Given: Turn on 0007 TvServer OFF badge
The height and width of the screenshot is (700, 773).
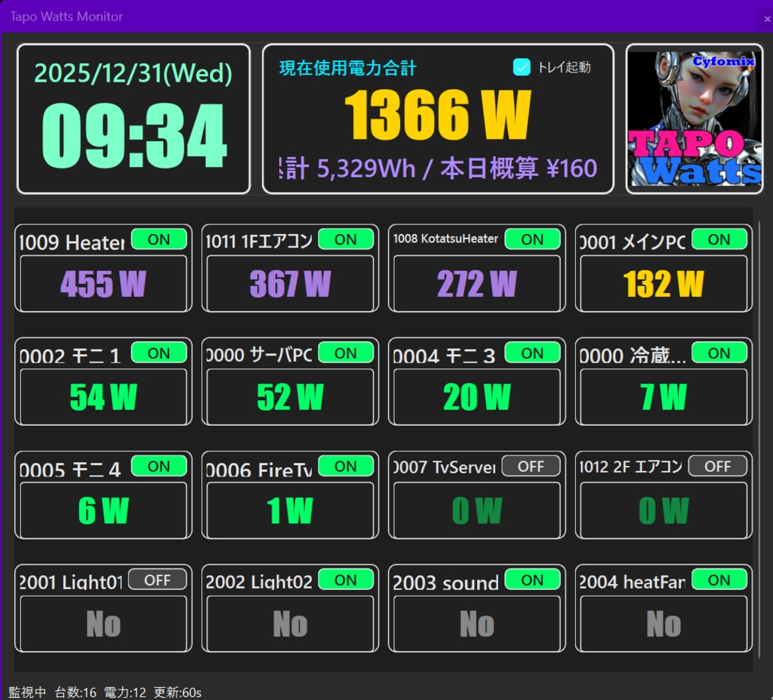Looking at the screenshot, I should point(531,466).
